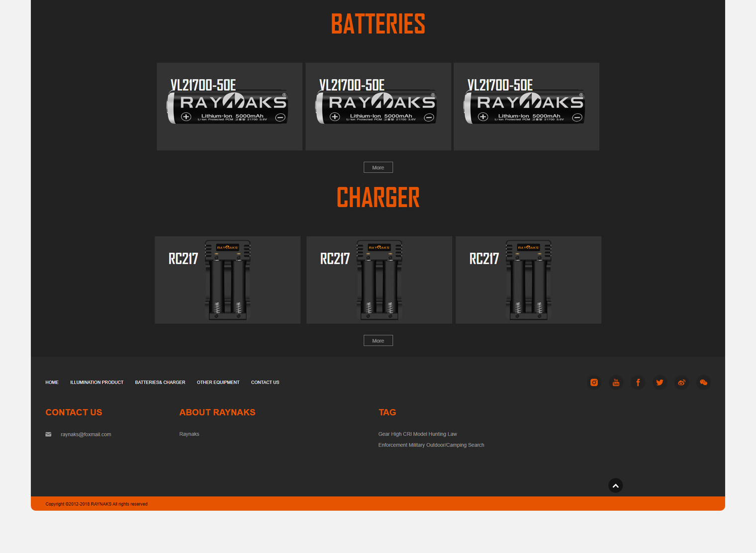The image size is (756, 553).
Task: Click More button under Charger section
Action: coord(378,340)
